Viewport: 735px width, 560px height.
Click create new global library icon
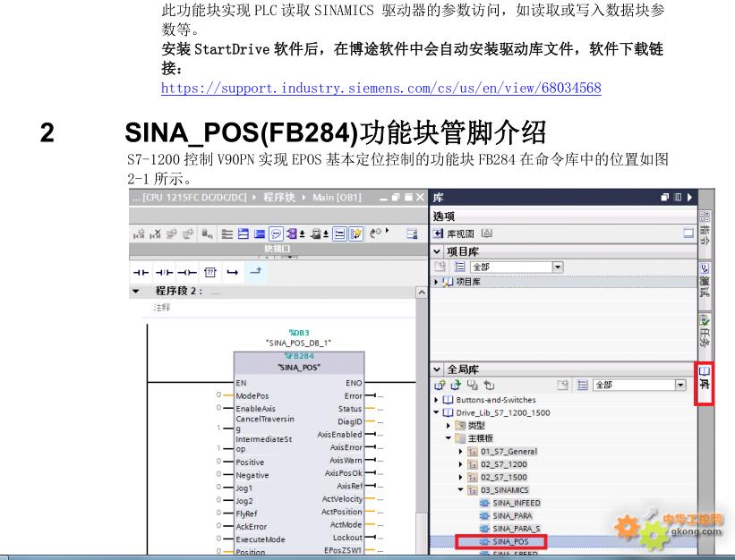(440, 385)
